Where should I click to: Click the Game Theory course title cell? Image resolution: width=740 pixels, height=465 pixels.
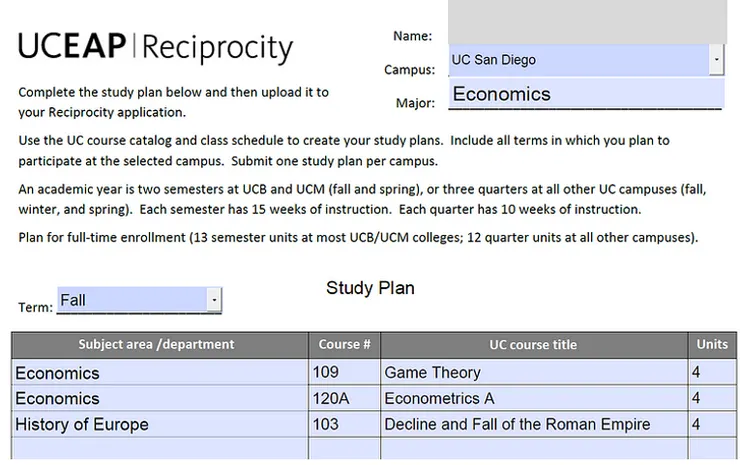pyautogui.click(x=533, y=373)
